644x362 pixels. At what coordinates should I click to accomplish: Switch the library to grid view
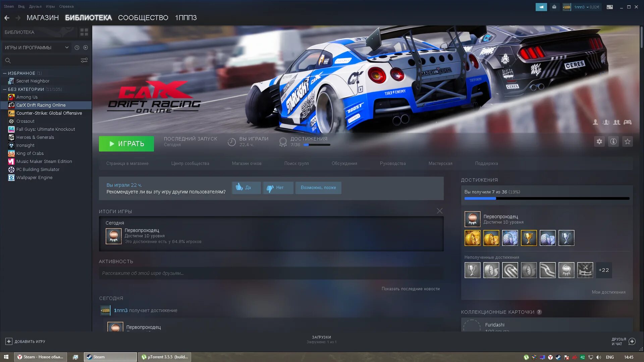click(84, 32)
